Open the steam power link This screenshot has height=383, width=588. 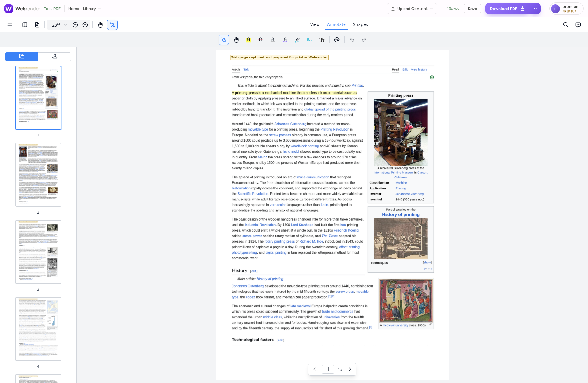(x=252, y=236)
